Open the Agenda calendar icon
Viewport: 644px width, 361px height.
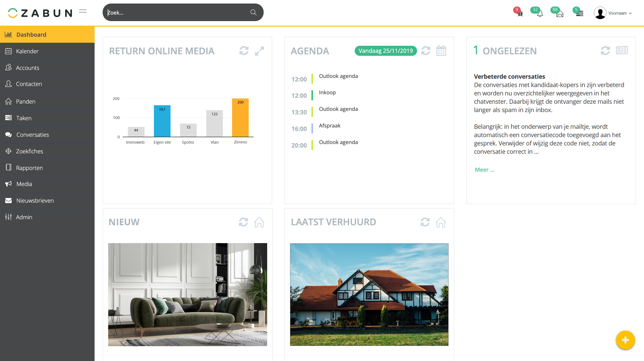point(441,51)
